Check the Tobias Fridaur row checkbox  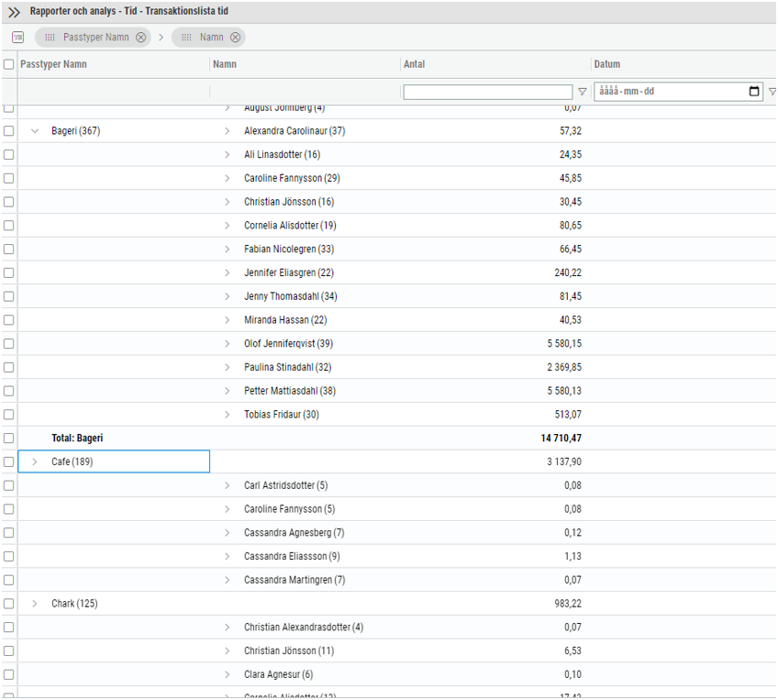tap(8, 415)
